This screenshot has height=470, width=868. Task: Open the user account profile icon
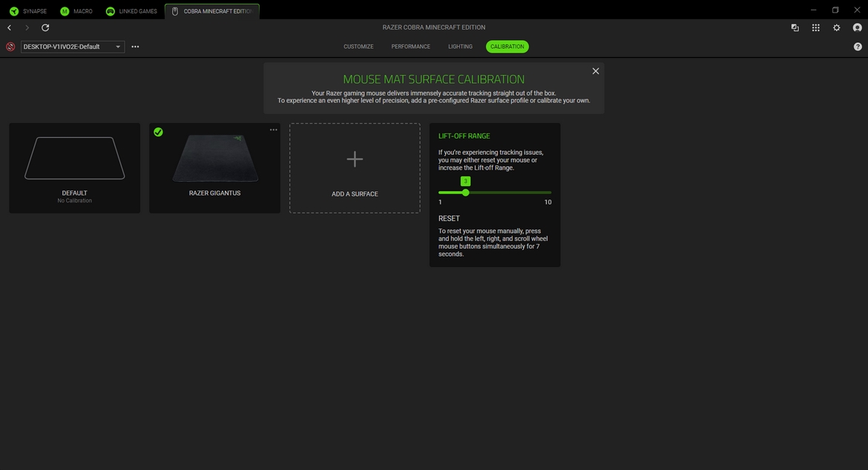(858, 27)
